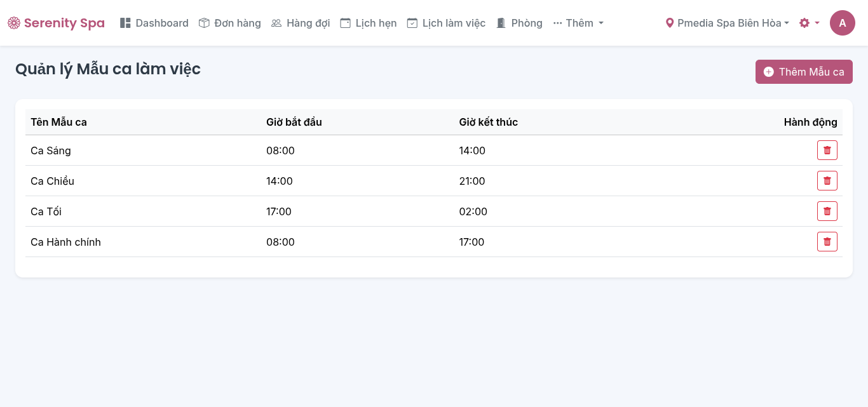Select the Ca Tối row name
The width and height of the screenshot is (868, 407).
click(46, 211)
